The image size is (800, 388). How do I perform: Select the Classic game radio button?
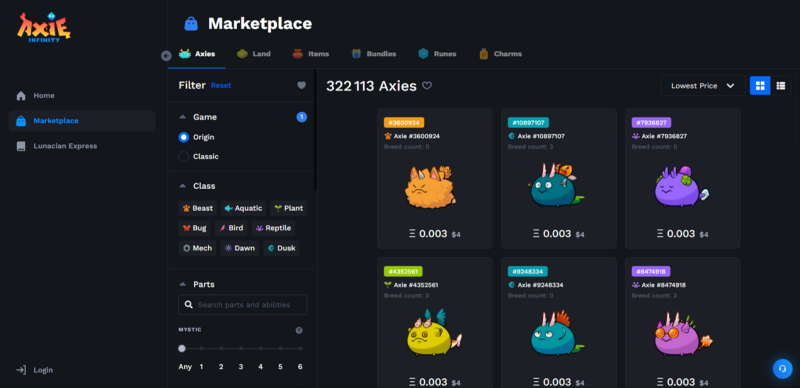coord(184,157)
